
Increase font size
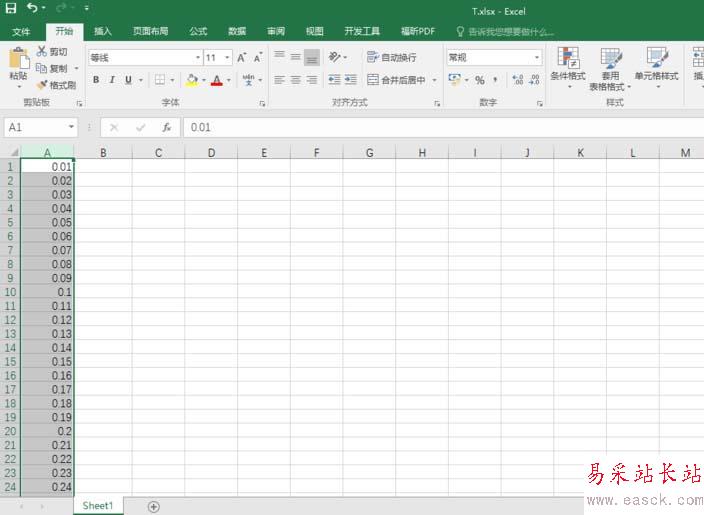242,57
